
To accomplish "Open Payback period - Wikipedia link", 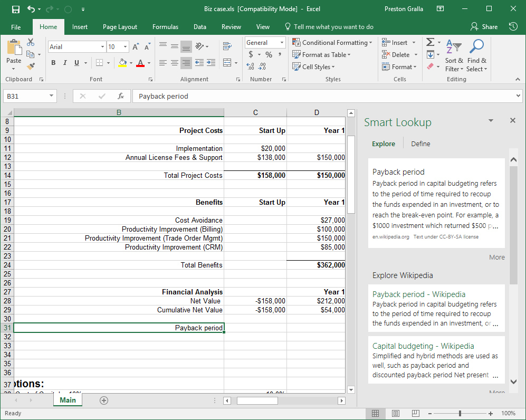I will click(418, 294).
